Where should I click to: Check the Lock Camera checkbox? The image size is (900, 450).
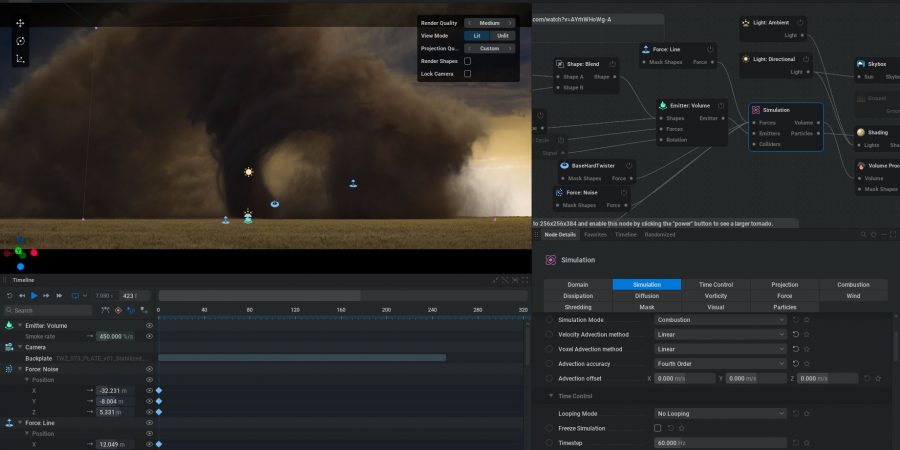pyautogui.click(x=467, y=74)
